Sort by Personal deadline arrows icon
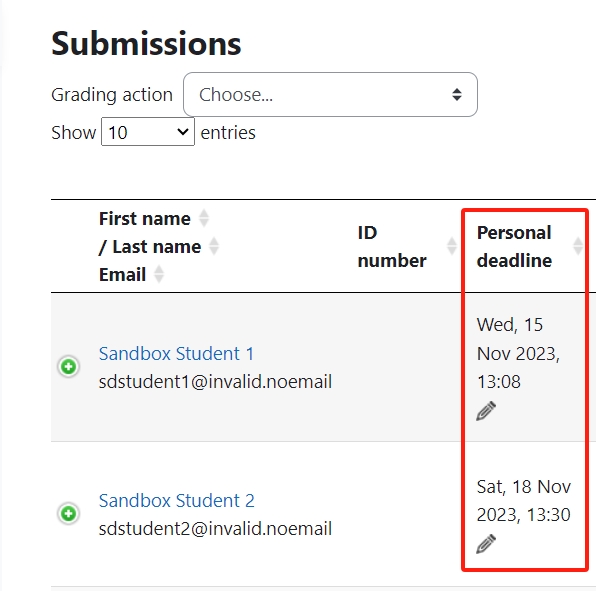596x591 pixels. point(578,246)
